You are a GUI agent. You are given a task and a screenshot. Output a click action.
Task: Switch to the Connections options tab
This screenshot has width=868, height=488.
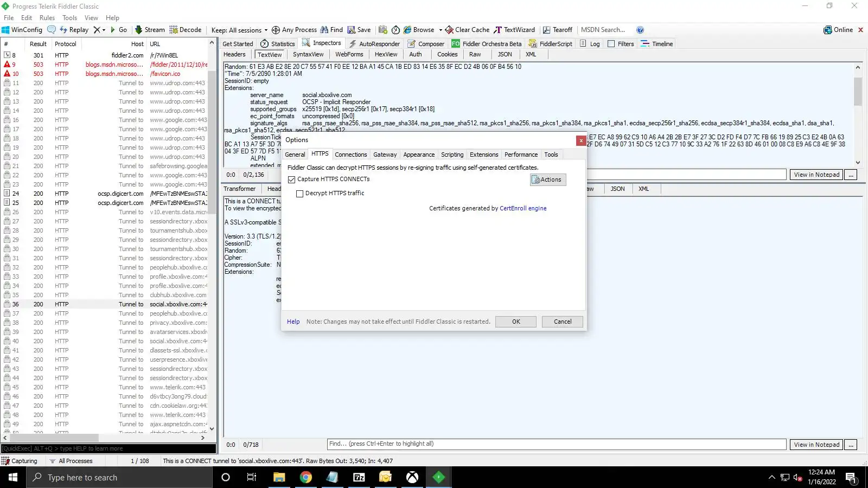point(351,155)
